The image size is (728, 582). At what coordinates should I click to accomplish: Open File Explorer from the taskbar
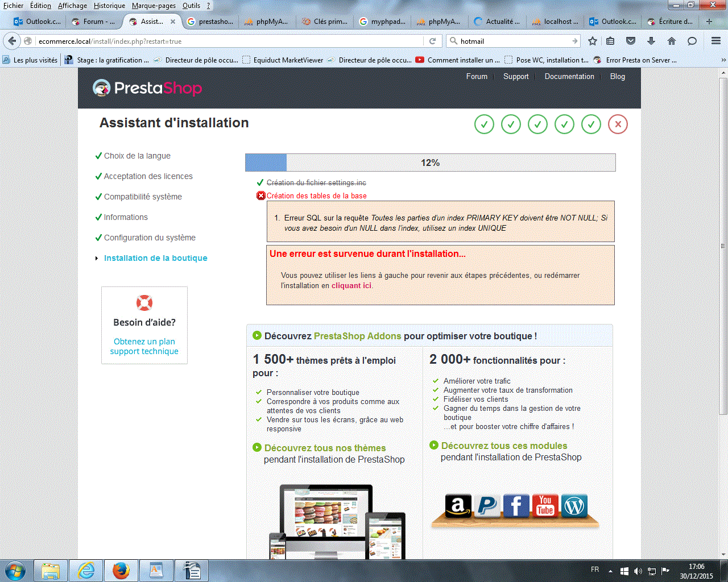pos(51,571)
